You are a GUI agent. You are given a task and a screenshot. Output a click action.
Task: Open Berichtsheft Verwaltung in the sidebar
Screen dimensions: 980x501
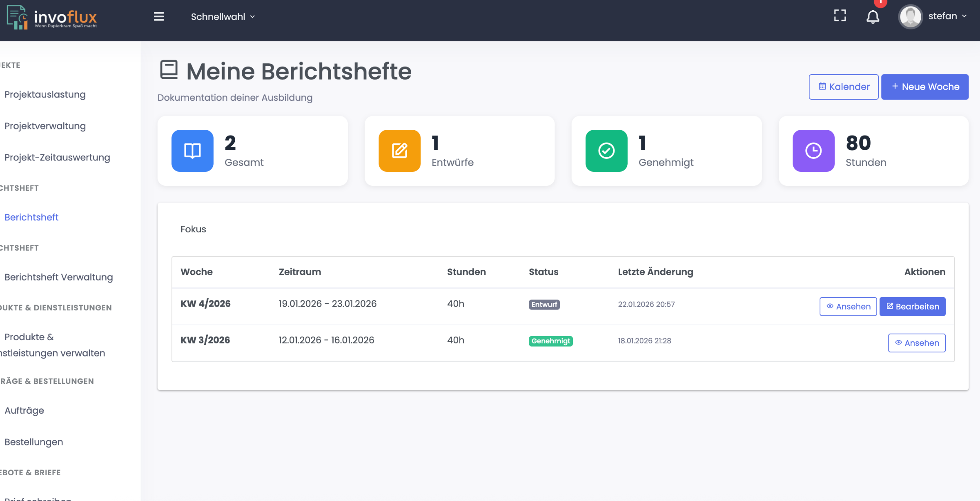[x=58, y=277]
